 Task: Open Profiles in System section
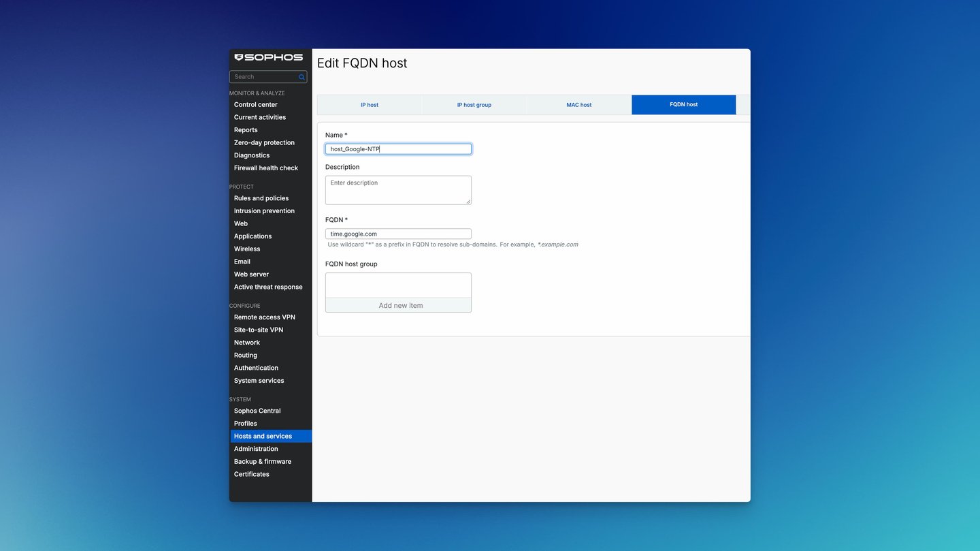[x=246, y=424]
